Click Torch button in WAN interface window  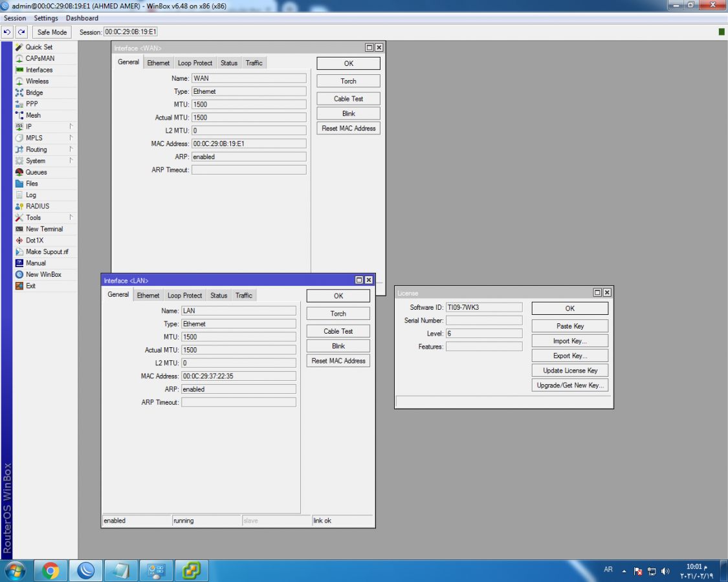(x=348, y=81)
